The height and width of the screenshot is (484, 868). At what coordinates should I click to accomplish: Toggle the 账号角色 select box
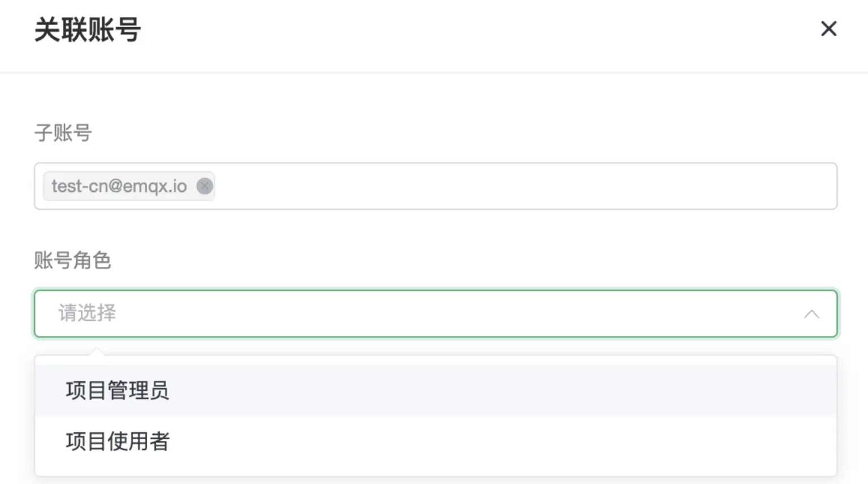click(x=436, y=314)
